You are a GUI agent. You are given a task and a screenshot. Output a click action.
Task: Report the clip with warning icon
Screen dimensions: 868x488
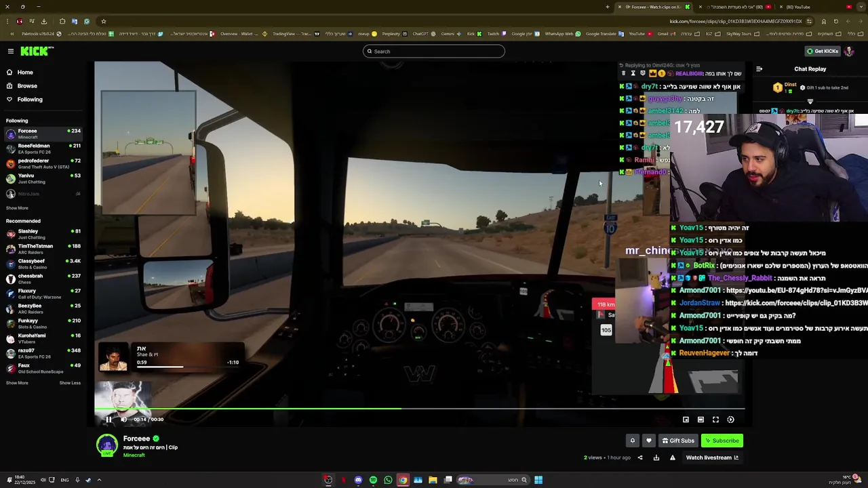[x=672, y=457]
